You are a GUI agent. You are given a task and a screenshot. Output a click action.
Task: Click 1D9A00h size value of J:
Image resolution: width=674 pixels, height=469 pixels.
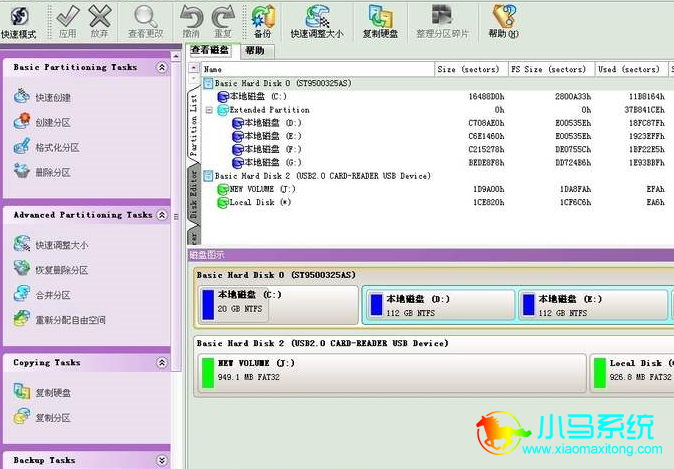[x=489, y=189]
